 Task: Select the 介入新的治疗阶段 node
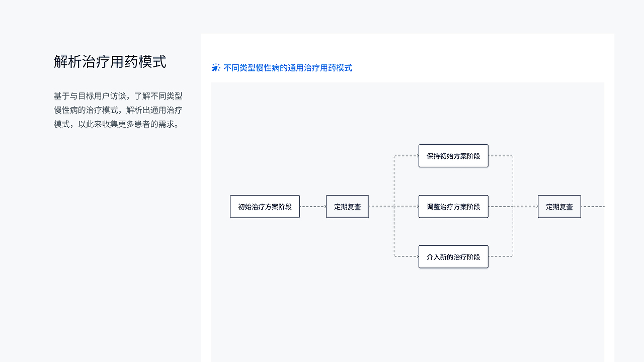click(x=453, y=257)
